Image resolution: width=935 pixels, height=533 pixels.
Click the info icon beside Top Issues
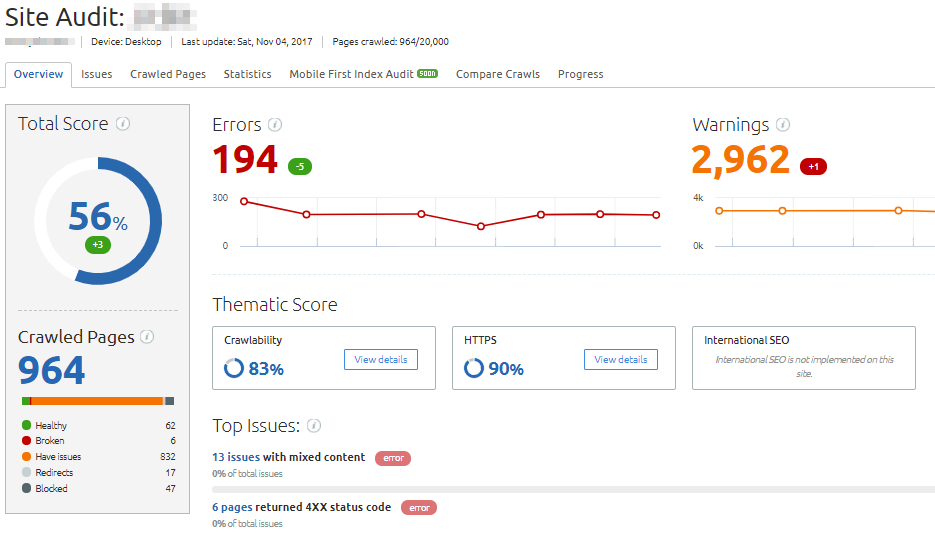coord(314,426)
